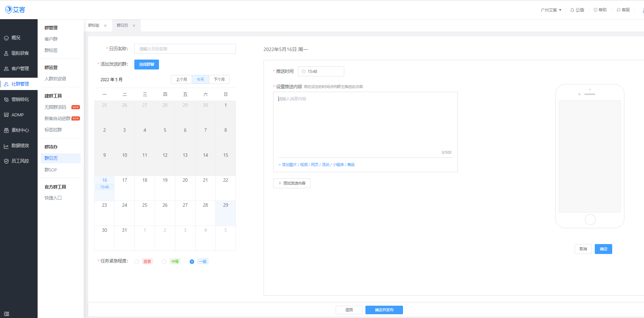Click the 数据绩效 chart icon
The height and width of the screenshot is (318, 644).
[x=6, y=146]
